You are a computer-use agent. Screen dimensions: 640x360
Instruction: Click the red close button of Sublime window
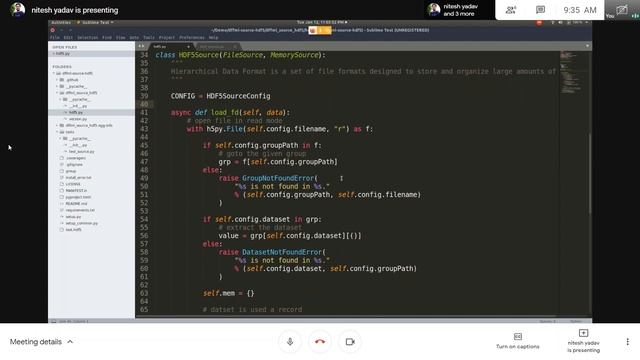coord(53,30)
